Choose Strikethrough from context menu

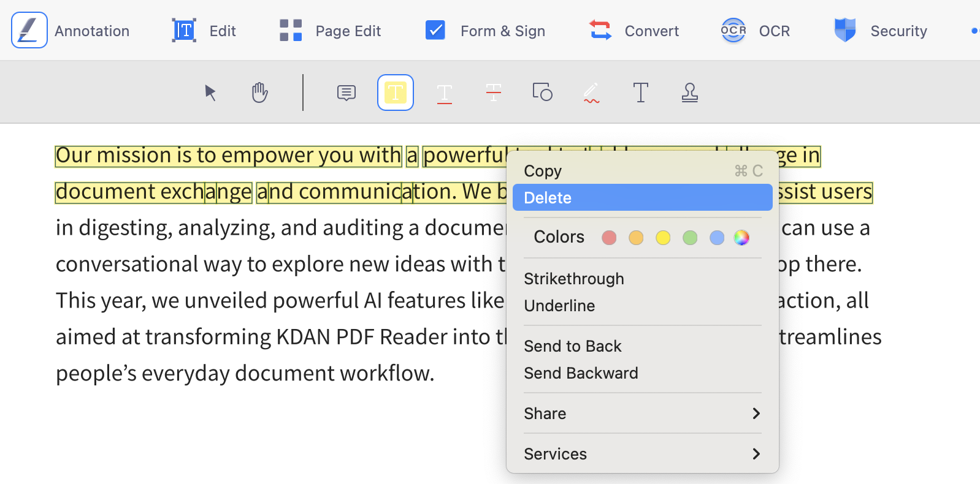[x=642, y=279]
